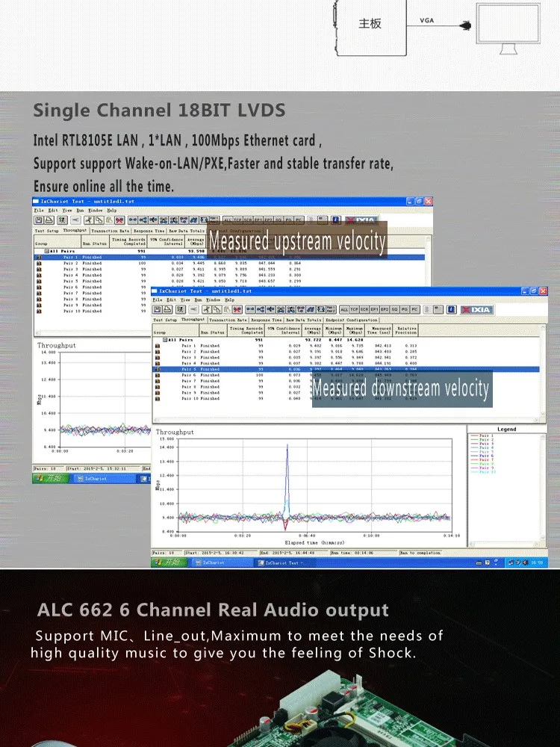The width and height of the screenshot is (560, 747).
Task: Open View menu in front IxChariot window
Action: coord(184,300)
